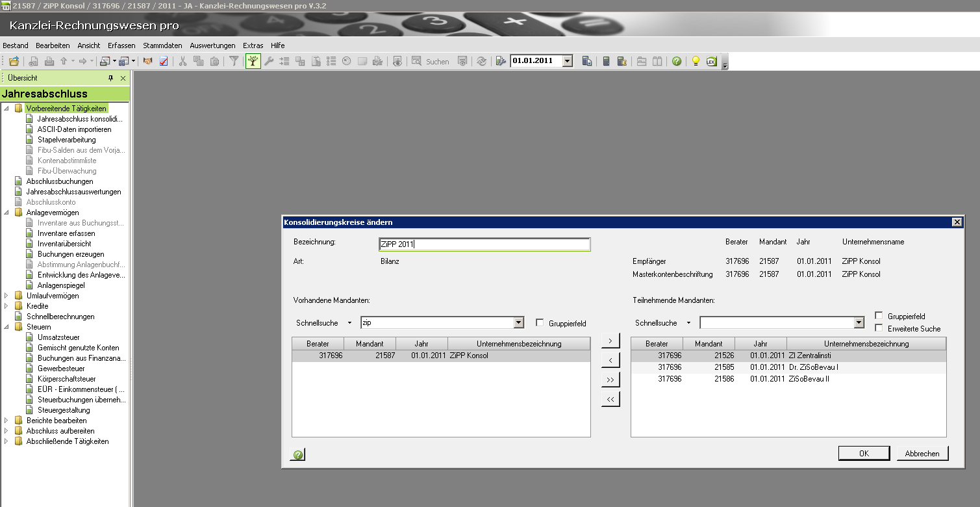Click Abbrechen button
The height and width of the screenshot is (507, 980).
pos(922,453)
